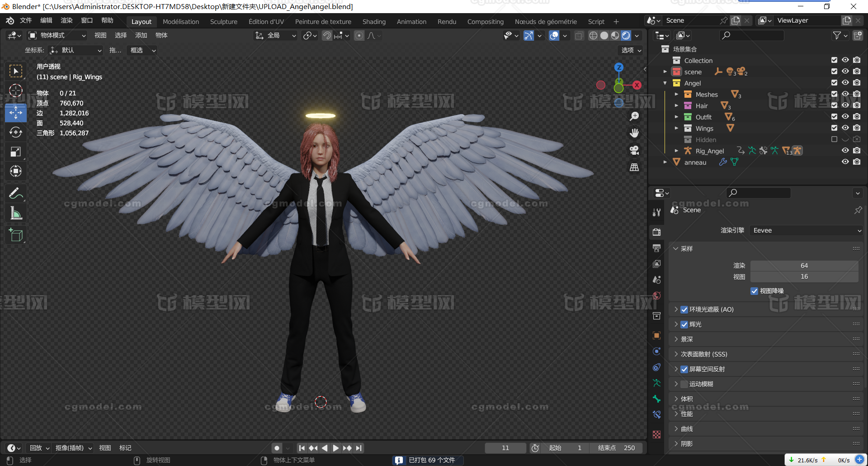The image size is (868, 466).
Task: Expand the anneau object in outliner
Action: (x=665, y=162)
